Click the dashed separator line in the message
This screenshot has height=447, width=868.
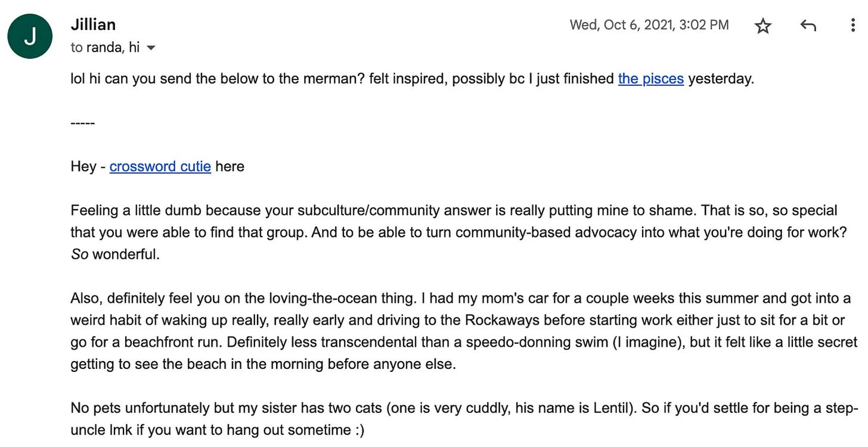coord(82,123)
